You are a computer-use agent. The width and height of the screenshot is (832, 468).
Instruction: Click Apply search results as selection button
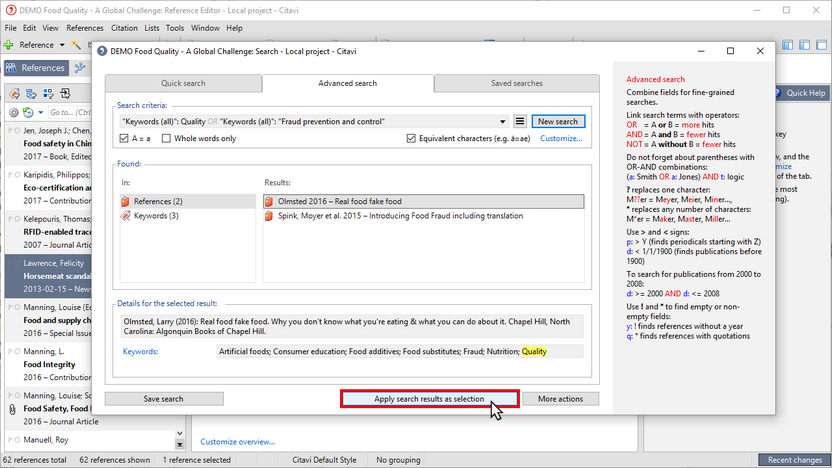pos(429,399)
